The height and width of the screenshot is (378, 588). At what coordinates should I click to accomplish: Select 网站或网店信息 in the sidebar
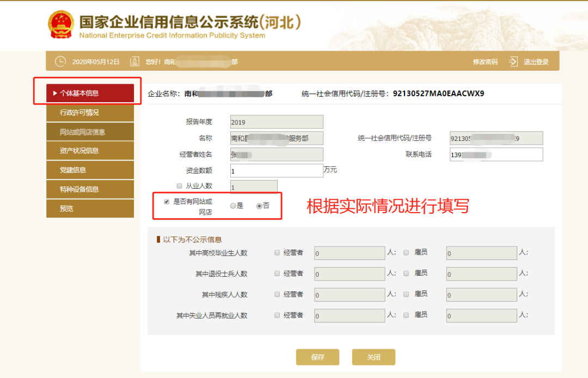90,132
